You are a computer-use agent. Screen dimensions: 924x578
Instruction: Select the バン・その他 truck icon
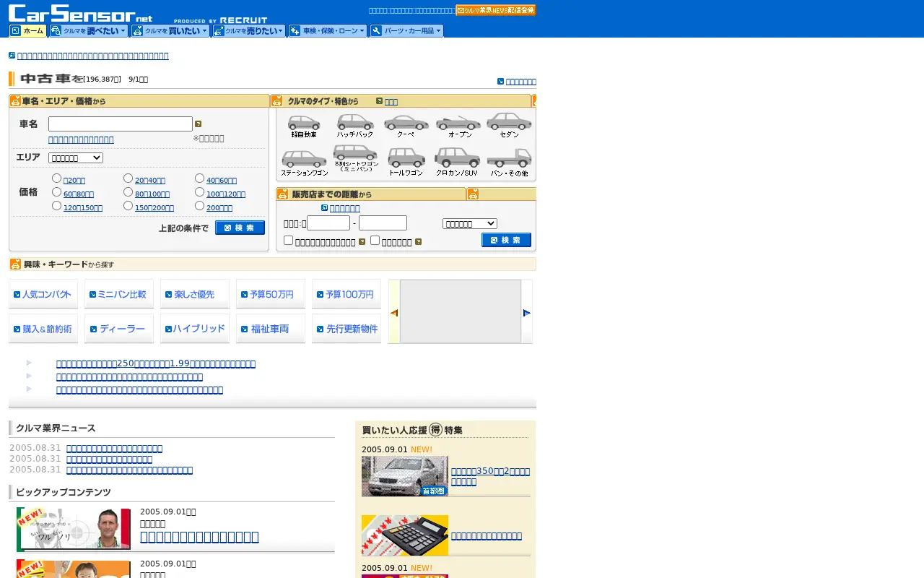pos(509,163)
